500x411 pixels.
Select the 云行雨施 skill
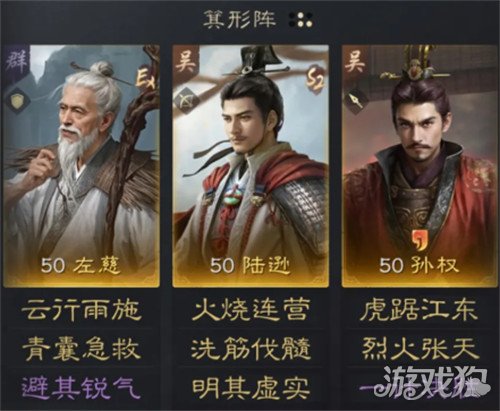coord(81,311)
